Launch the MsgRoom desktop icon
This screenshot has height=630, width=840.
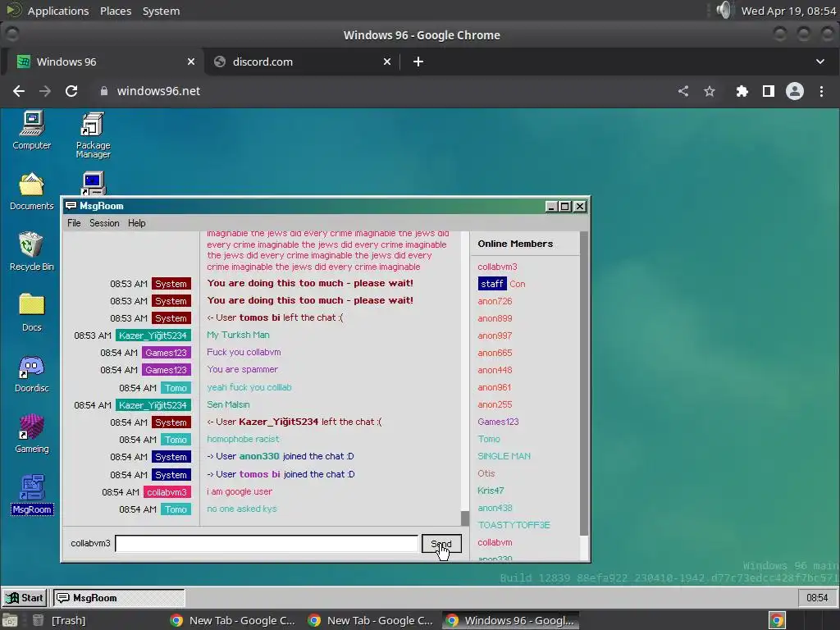(32, 495)
